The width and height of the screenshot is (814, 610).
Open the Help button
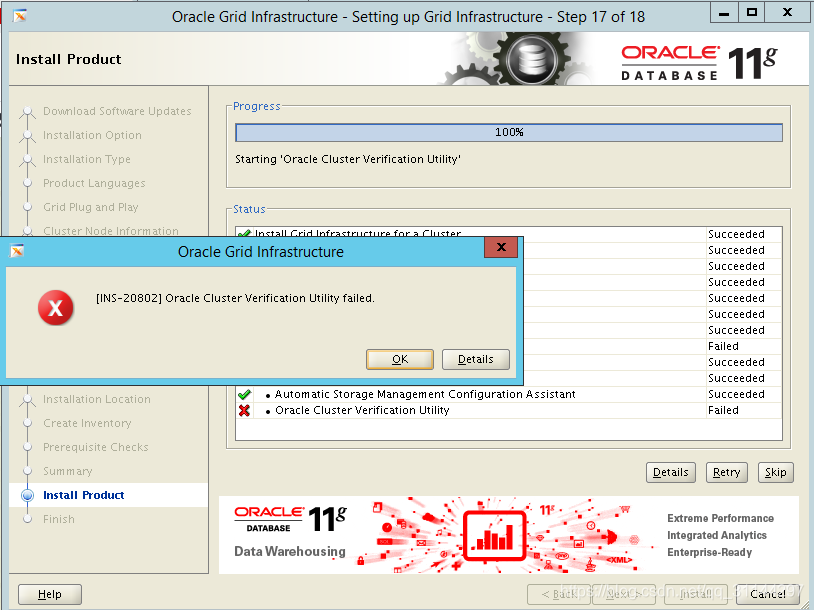point(50,594)
